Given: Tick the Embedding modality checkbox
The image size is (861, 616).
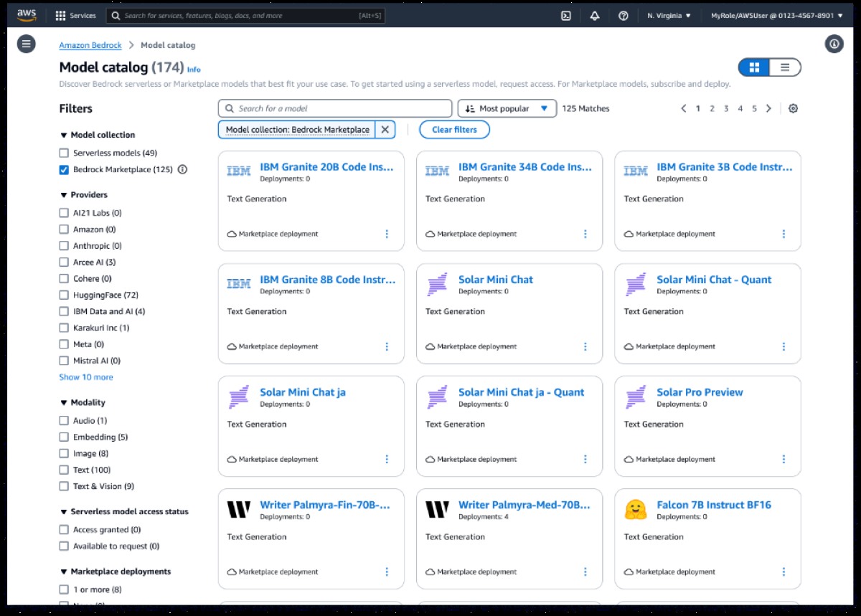Looking at the screenshot, I should point(64,437).
